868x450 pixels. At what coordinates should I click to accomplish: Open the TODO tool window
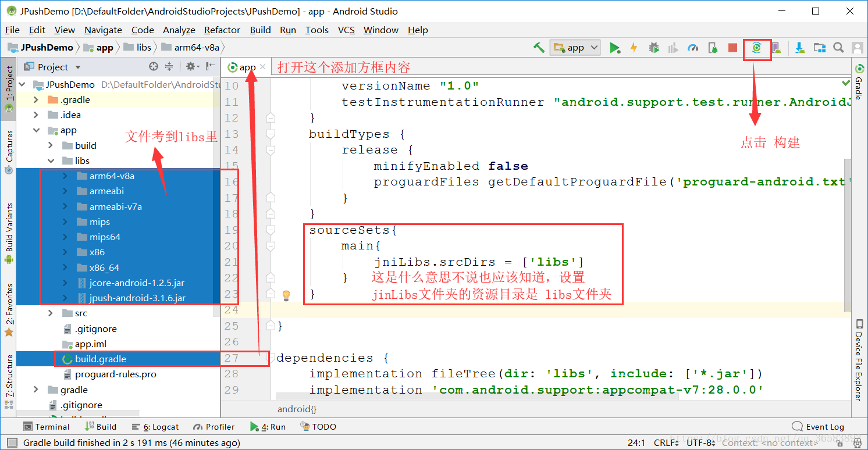tap(318, 427)
